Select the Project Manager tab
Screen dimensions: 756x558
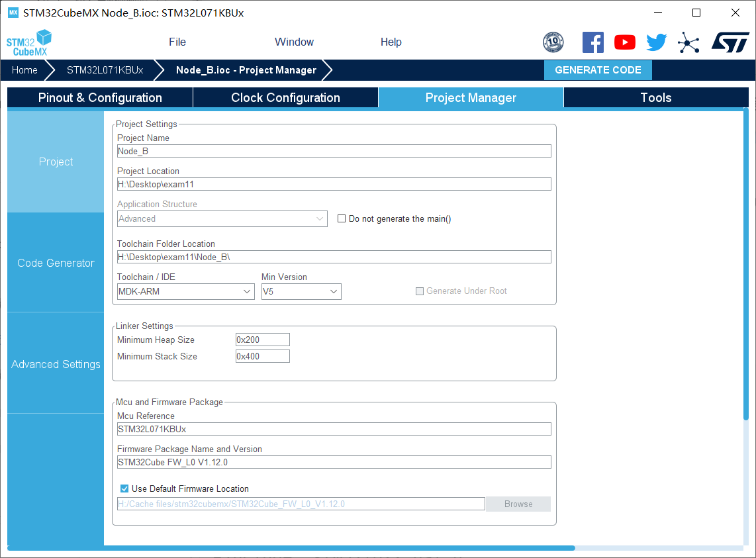tap(471, 97)
